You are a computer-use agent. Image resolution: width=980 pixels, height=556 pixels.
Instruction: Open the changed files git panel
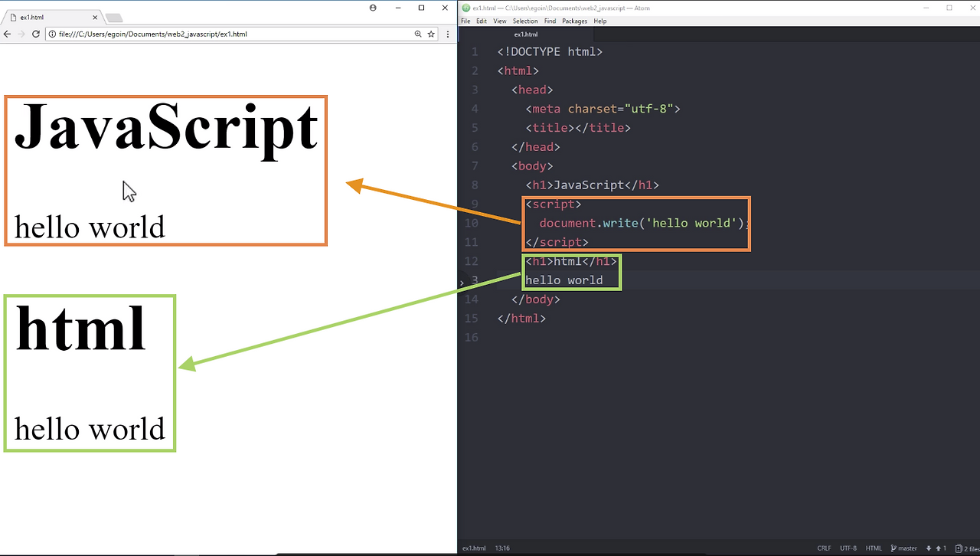pos(967,548)
